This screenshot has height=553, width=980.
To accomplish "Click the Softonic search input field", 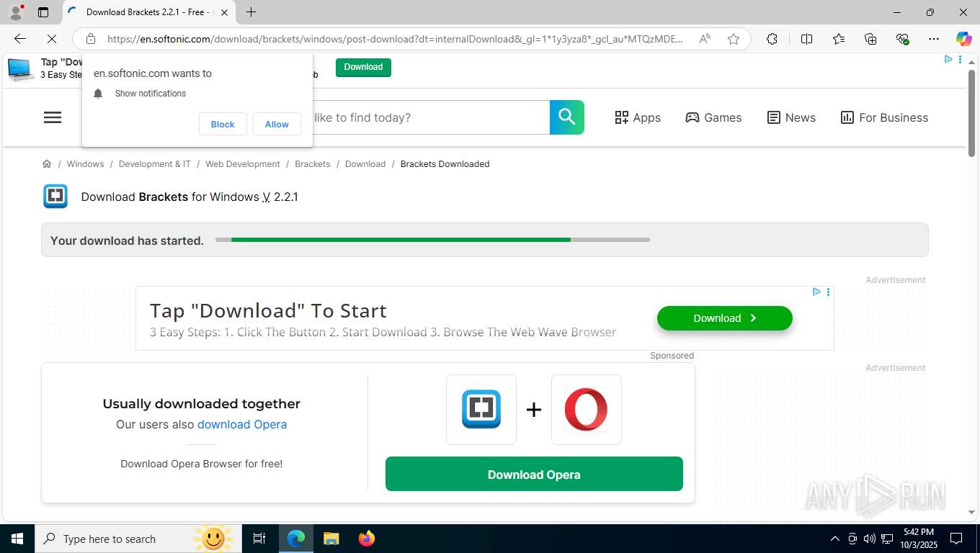I will 431,117.
